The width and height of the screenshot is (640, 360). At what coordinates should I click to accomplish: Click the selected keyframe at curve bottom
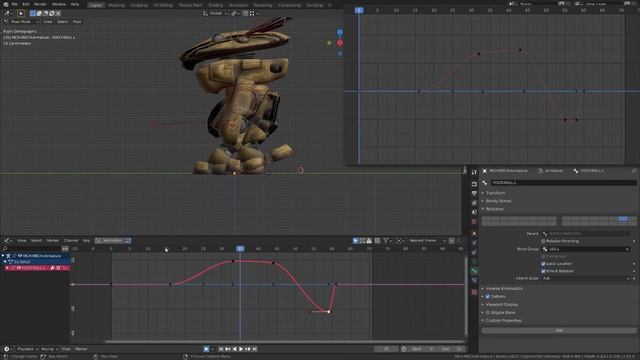(x=329, y=312)
